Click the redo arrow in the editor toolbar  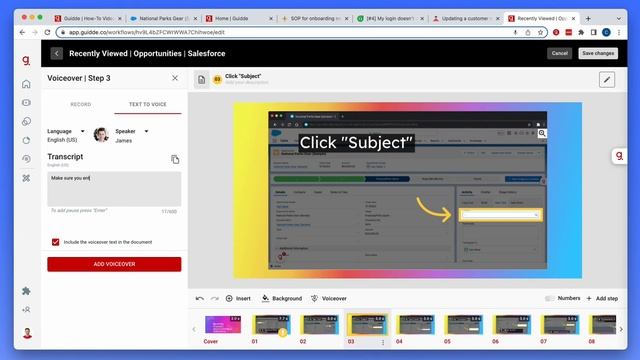coord(215,298)
